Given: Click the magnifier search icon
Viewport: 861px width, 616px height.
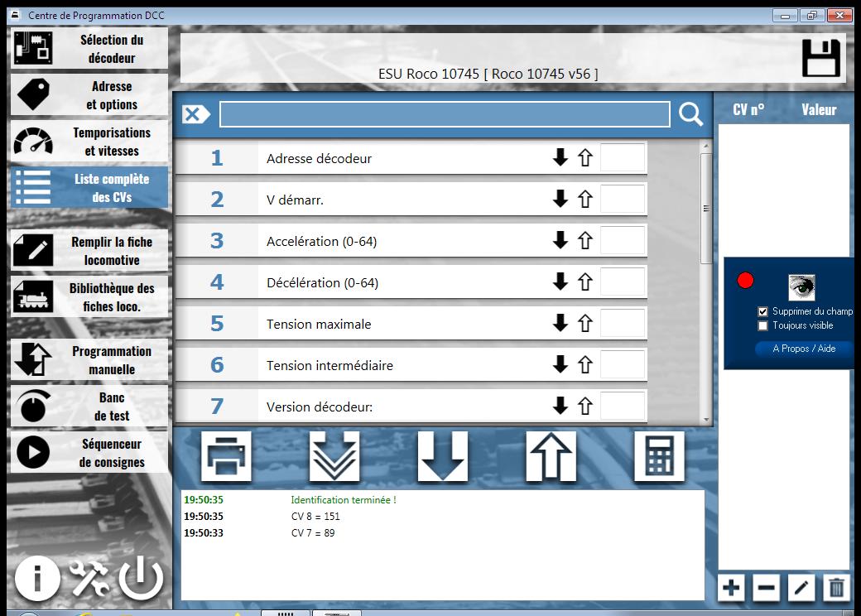Looking at the screenshot, I should 690,114.
